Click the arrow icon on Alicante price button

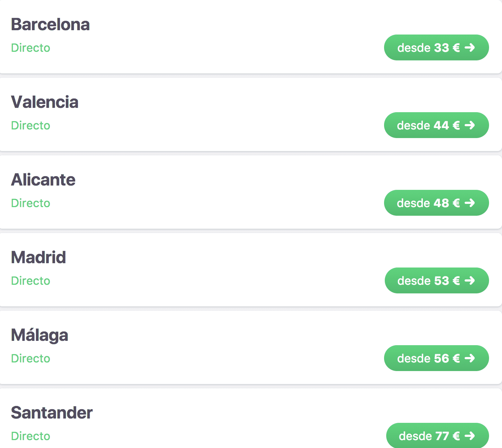pyautogui.click(x=470, y=203)
